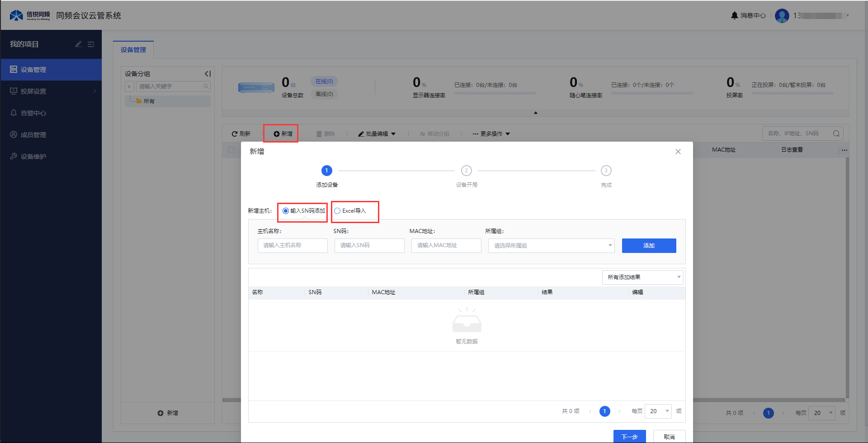Select the 输入SN码添加 radio option
Screen dimensions: 868x443
(x=286, y=211)
